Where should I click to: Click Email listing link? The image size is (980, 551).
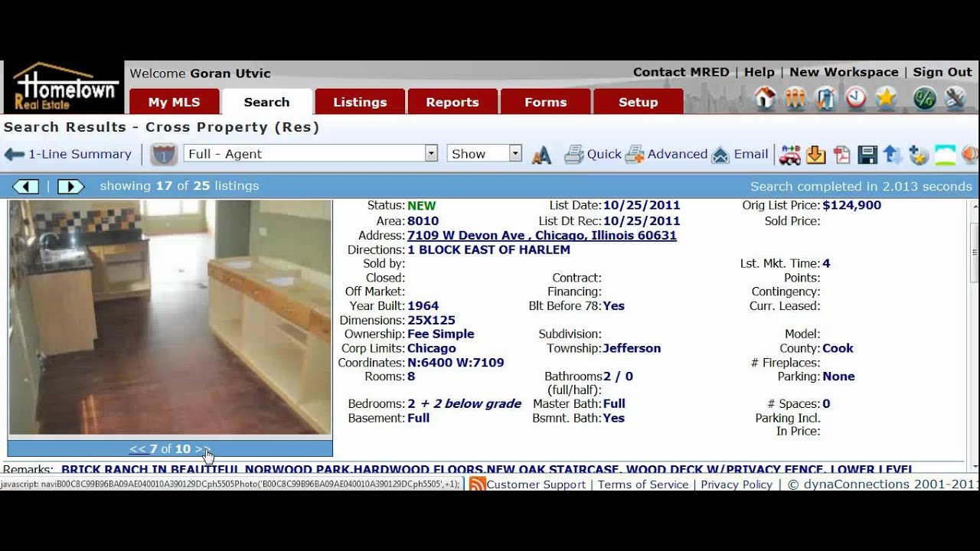[x=750, y=154]
